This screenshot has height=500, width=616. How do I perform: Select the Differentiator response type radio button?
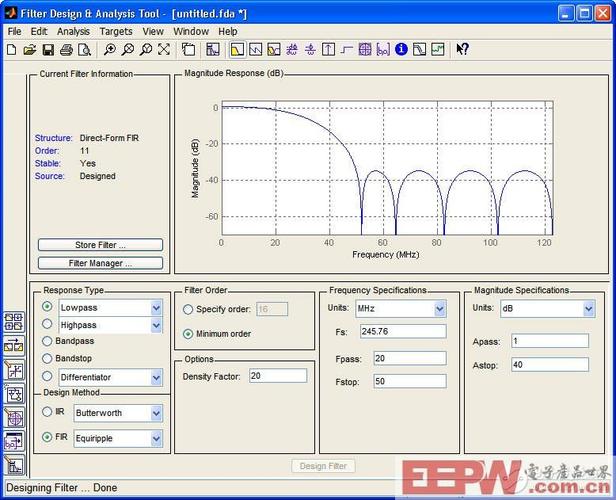[x=47, y=376]
